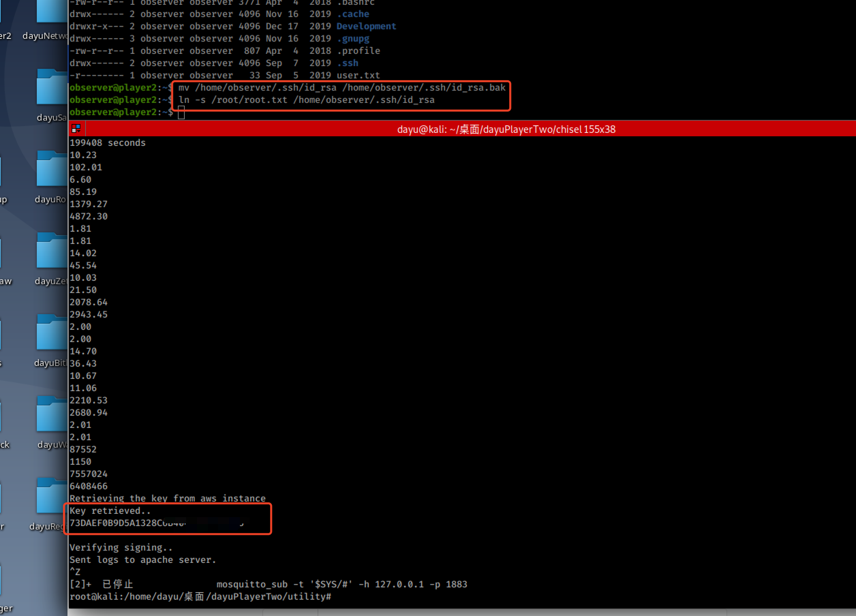This screenshot has height=616, width=856.
Task: Click the root@kali utility prompt line
Action: click(200, 596)
